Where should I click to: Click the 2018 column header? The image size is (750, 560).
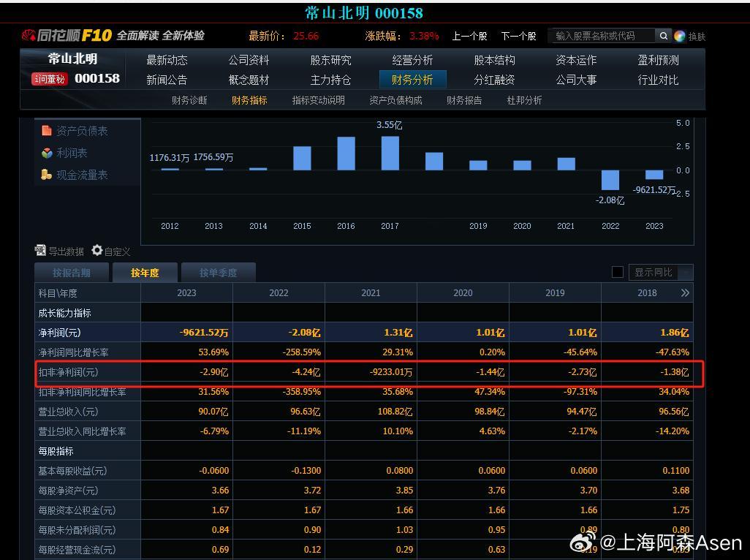point(647,292)
